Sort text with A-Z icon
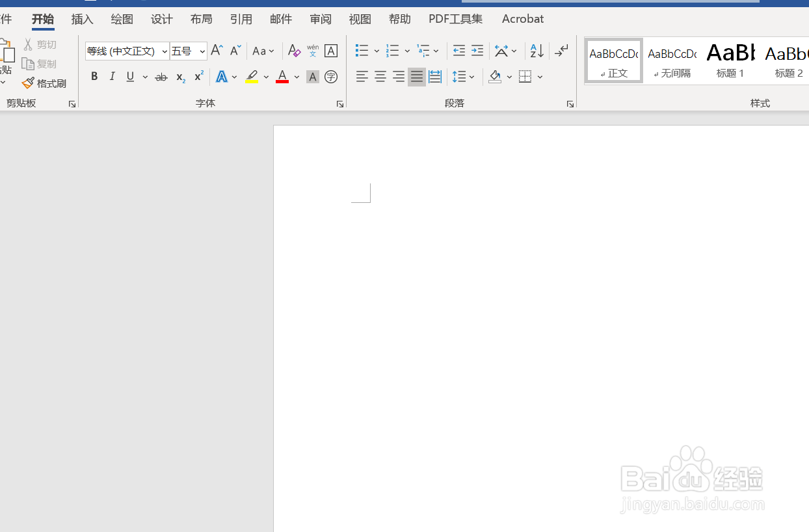Screen dimensions: 809x532 click(537, 51)
